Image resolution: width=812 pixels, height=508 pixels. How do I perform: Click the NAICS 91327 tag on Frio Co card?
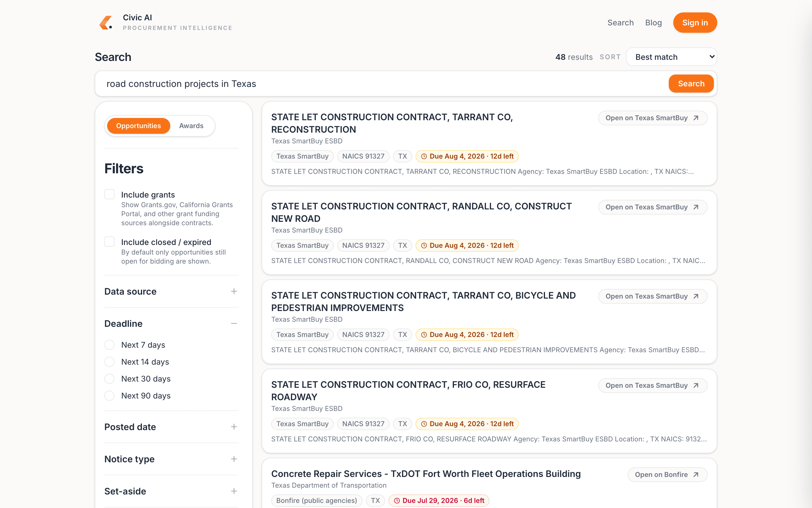tap(363, 424)
